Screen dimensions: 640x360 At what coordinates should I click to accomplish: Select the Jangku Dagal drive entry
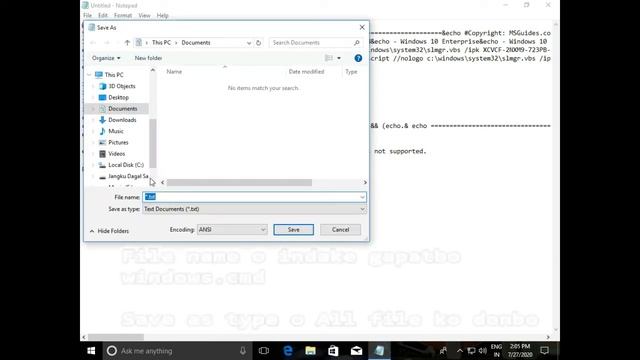128,176
